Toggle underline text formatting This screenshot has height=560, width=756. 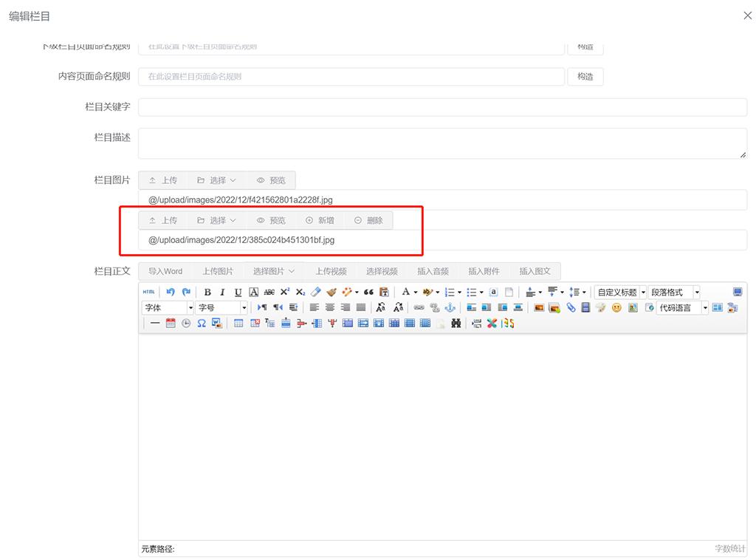pyautogui.click(x=238, y=293)
